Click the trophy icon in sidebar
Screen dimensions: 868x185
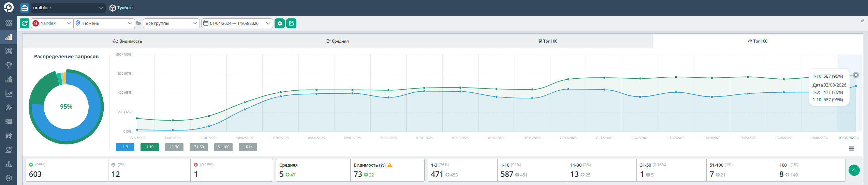pos(9,65)
